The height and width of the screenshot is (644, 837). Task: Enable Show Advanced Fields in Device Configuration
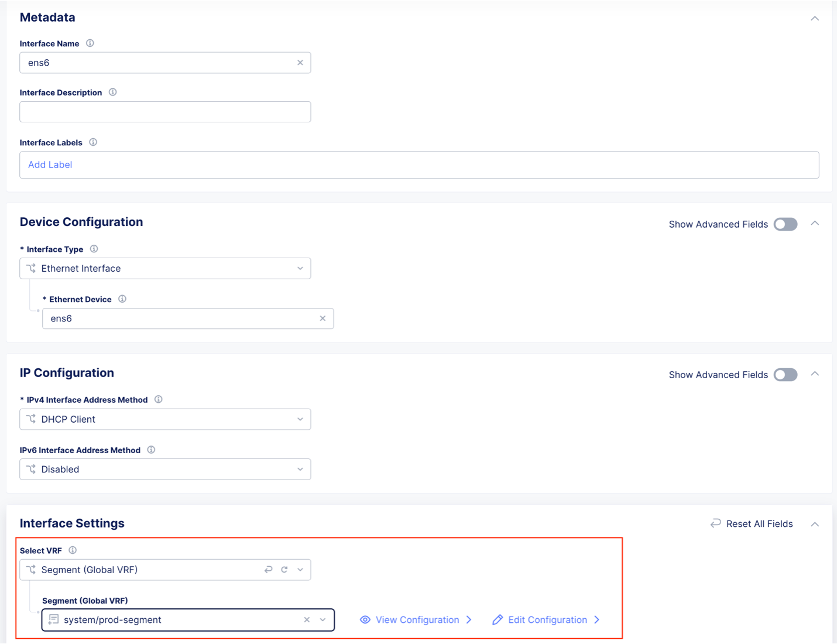coord(785,224)
